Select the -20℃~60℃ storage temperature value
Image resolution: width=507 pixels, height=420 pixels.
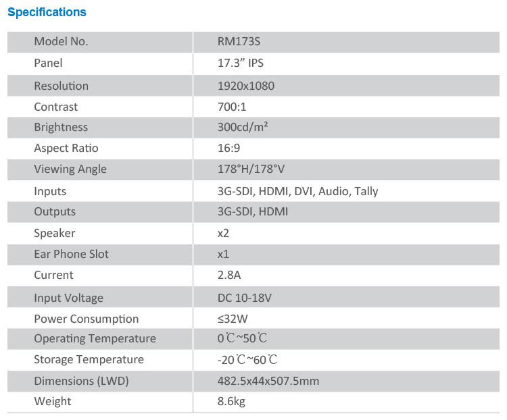tap(247, 360)
